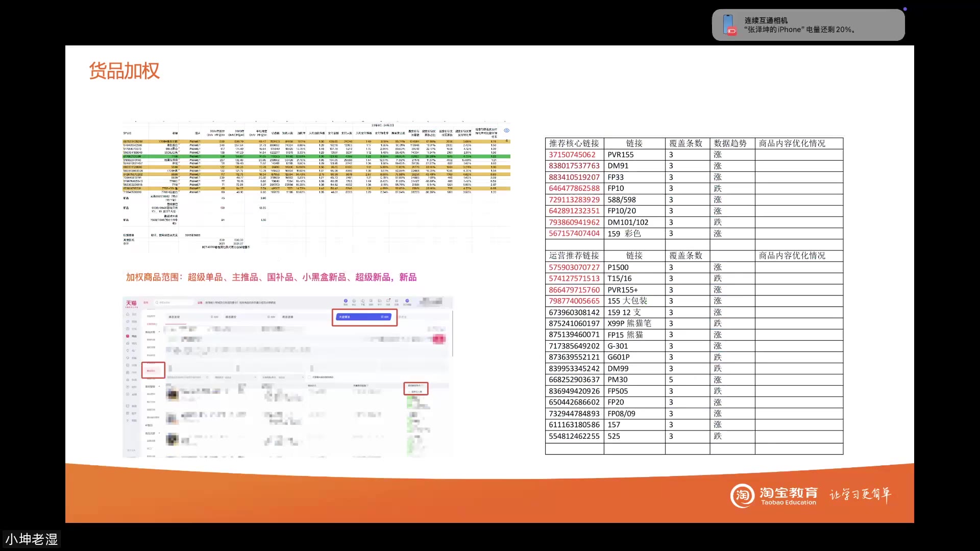This screenshot has height=551, width=980.
Task: Click the orange 加权商品范围 caption line
Action: (x=271, y=277)
